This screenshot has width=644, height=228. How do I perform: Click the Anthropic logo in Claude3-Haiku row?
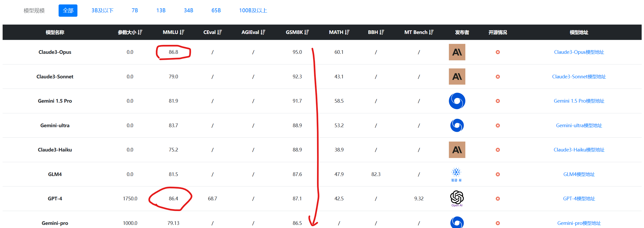point(457,150)
